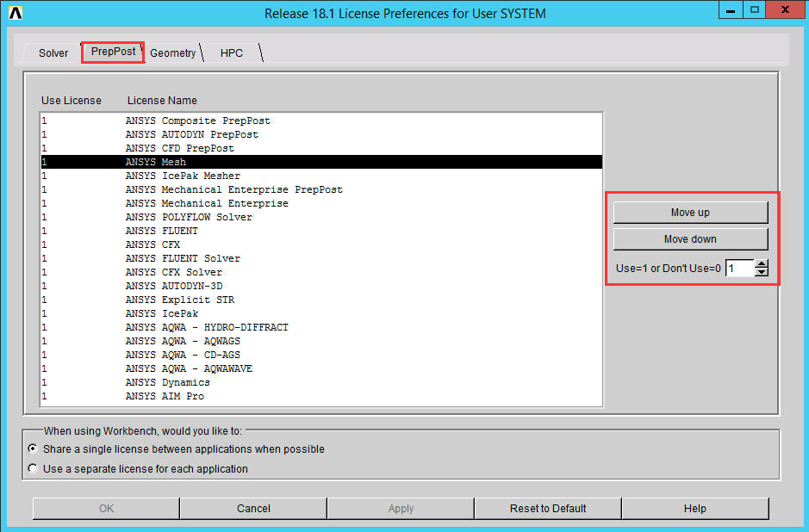Select ANSYS POLYFLOW Solver row
The height and width of the screenshot is (532, 809).
[x=321, y=217]
